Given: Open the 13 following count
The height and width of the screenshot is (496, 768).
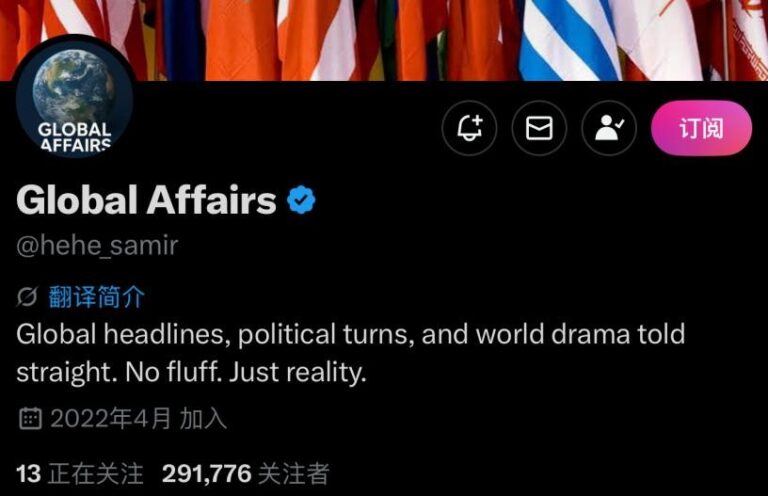Looking at the screenshot, I should (28, 473).
